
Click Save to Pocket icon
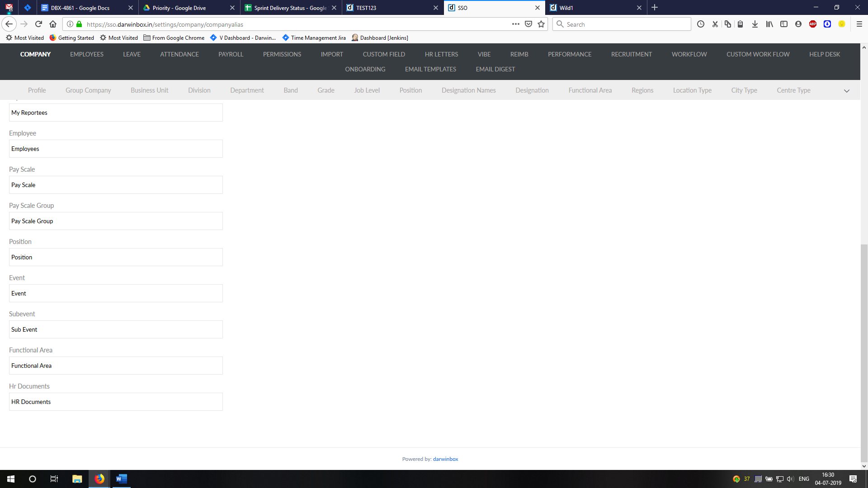click(x=528, y=24)
